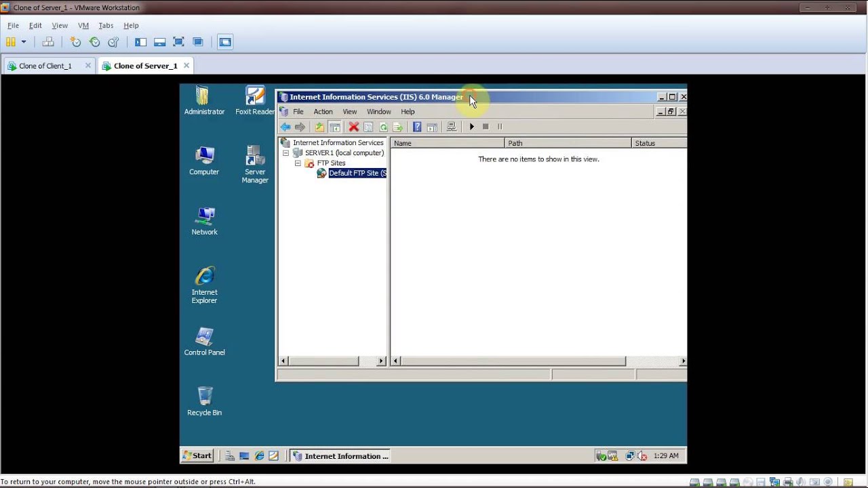The height and width of the screenshot is (488, 868).
Task: Click the Connect to computer toolbar icon
Action: pyautogui.click(x=452, y=127)
